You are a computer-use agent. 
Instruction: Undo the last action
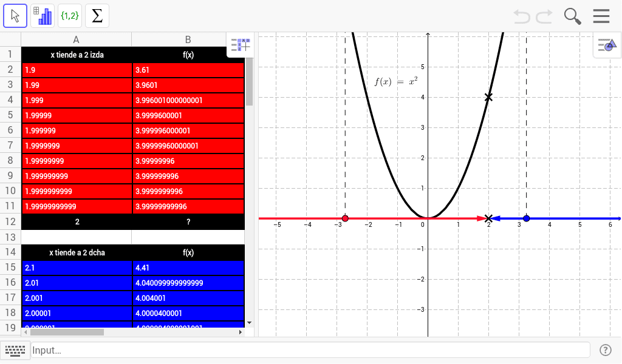coord(522,16)
